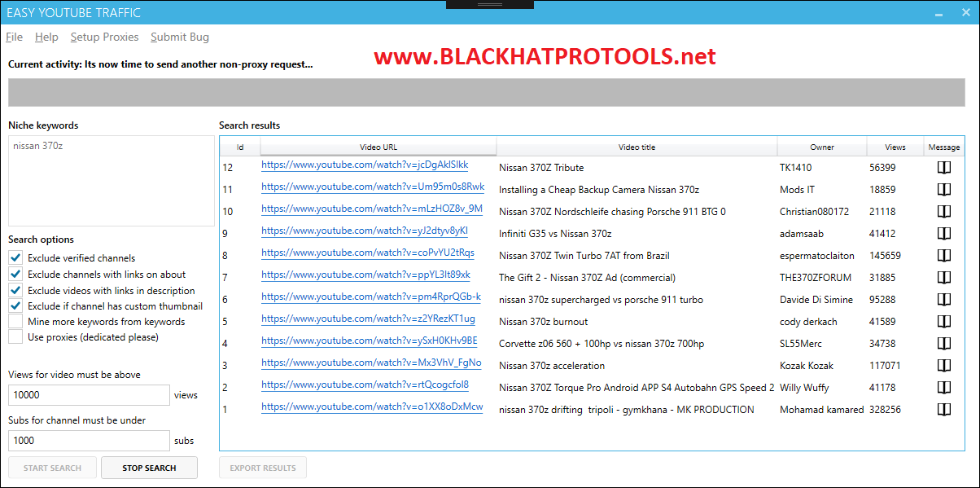Image resolution: width=980 pixels, height=488 pixels.
Task: Sort by the Video URL column header
Action: pyautogui.click(x=378, y=147)
